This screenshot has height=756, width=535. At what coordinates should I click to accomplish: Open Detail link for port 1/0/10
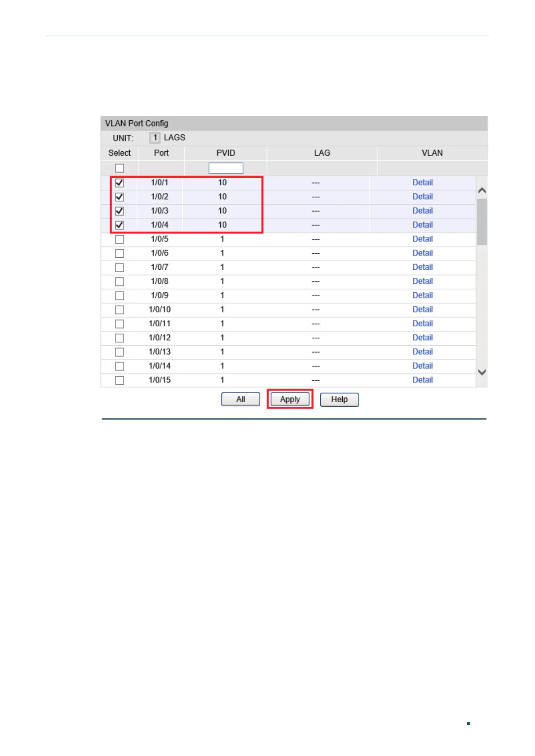click(x=423, y=309)
